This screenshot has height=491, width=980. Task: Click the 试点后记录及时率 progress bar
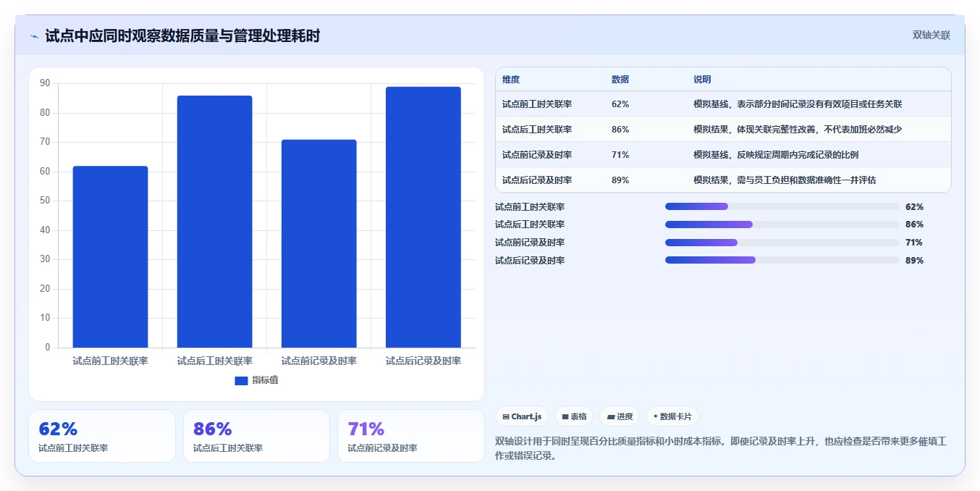(782, 260)
